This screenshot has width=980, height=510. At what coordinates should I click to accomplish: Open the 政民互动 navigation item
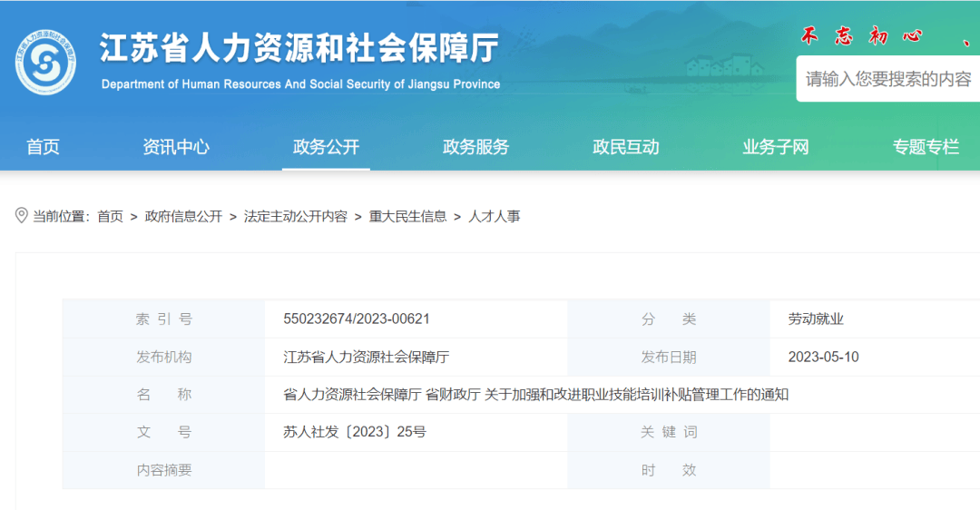click(x=626, y=147)
